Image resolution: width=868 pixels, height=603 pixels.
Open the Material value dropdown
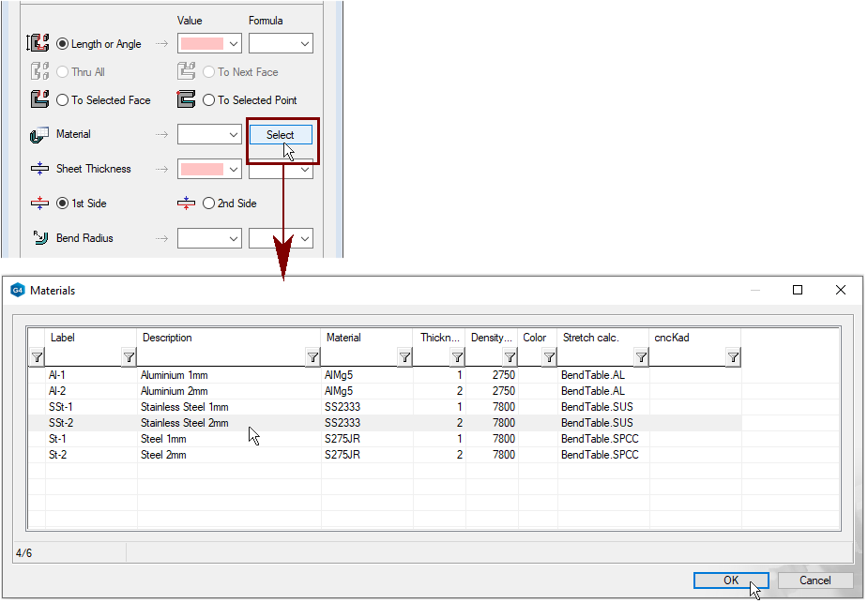[234, 135]
